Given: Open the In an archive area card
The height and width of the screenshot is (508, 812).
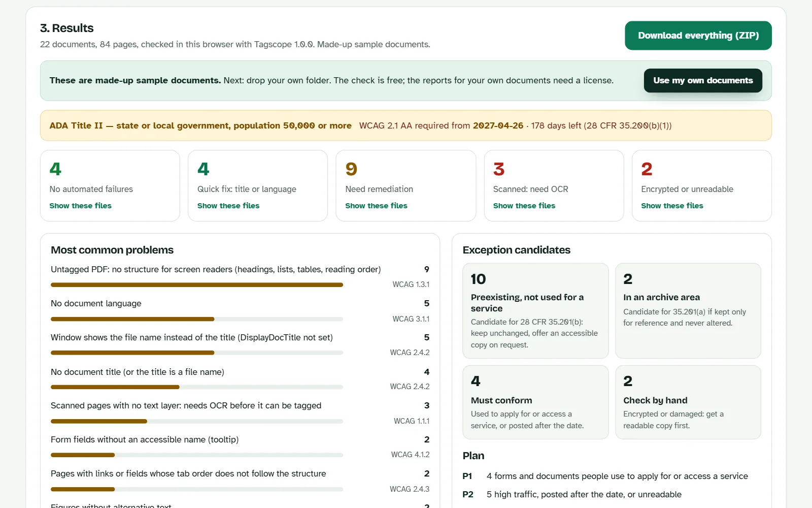Looking at the screenshot, I should [x=688, y=311].
